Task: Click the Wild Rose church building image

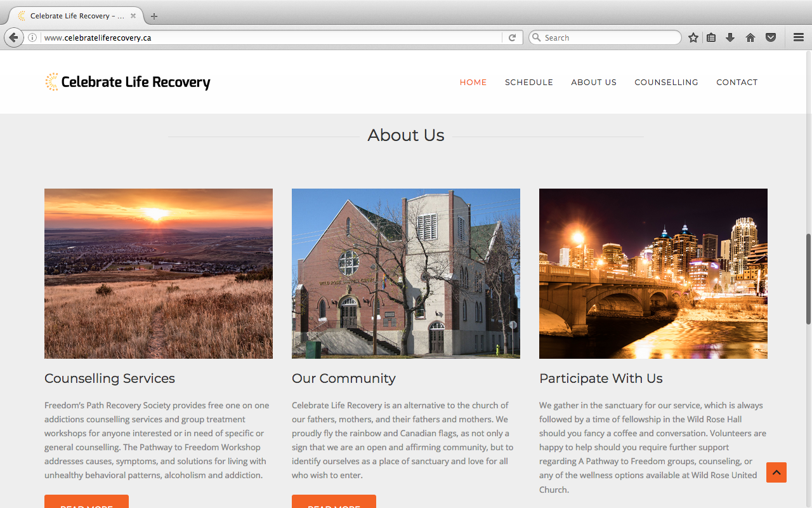Action: tap(406, 274)
